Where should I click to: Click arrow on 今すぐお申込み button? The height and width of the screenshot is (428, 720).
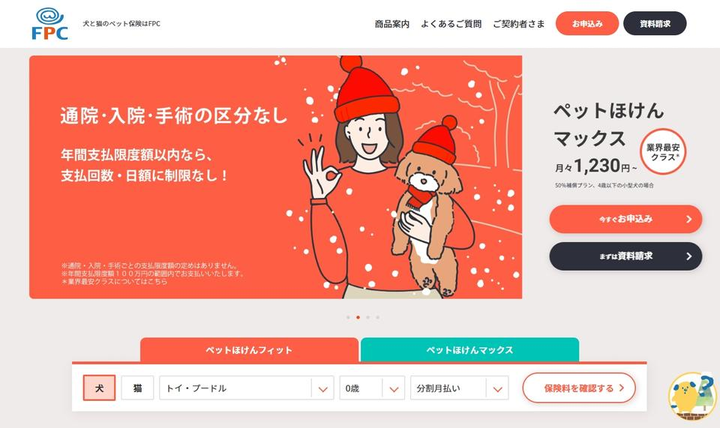pyautogui.click(x=689, y=220)
